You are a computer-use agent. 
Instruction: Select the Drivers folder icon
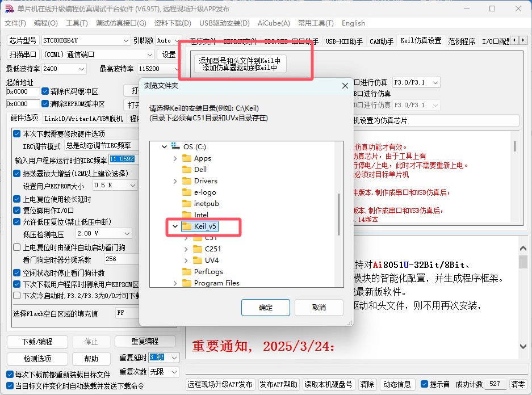(x=187, y=180)
